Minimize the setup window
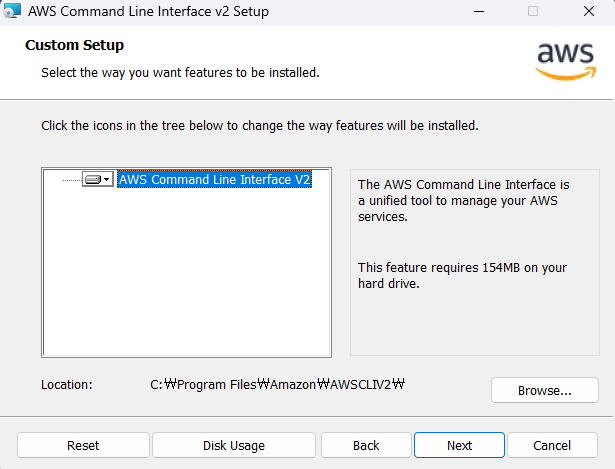 click(479, 11)
